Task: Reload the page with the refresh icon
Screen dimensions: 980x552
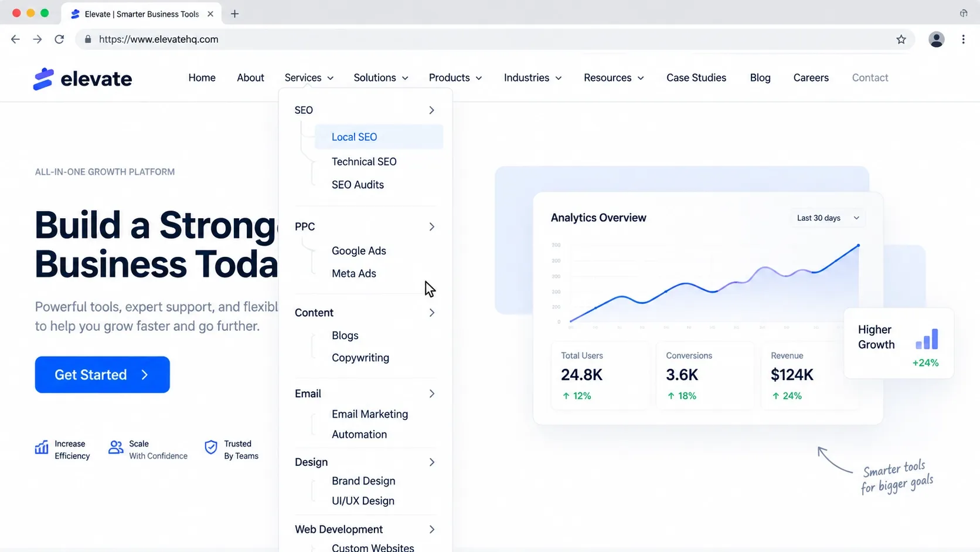Action: pyautogui.click(x=59, y=39)
